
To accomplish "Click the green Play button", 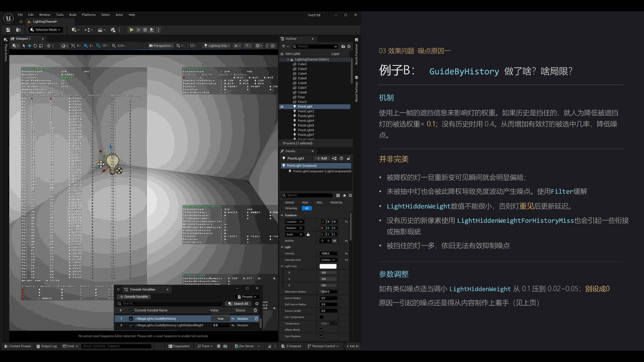I will click(x=132, y=30).
